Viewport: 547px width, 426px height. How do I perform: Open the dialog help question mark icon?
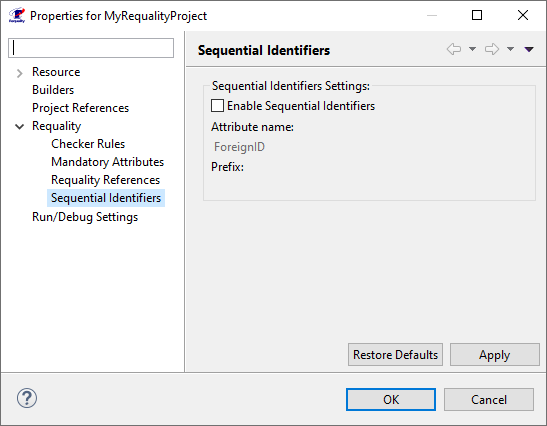(27, 398)
